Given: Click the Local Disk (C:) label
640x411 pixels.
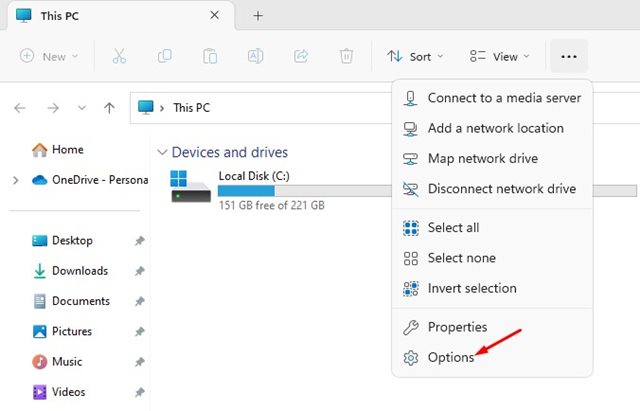Looking at the screenshot, I should [254, 176].
